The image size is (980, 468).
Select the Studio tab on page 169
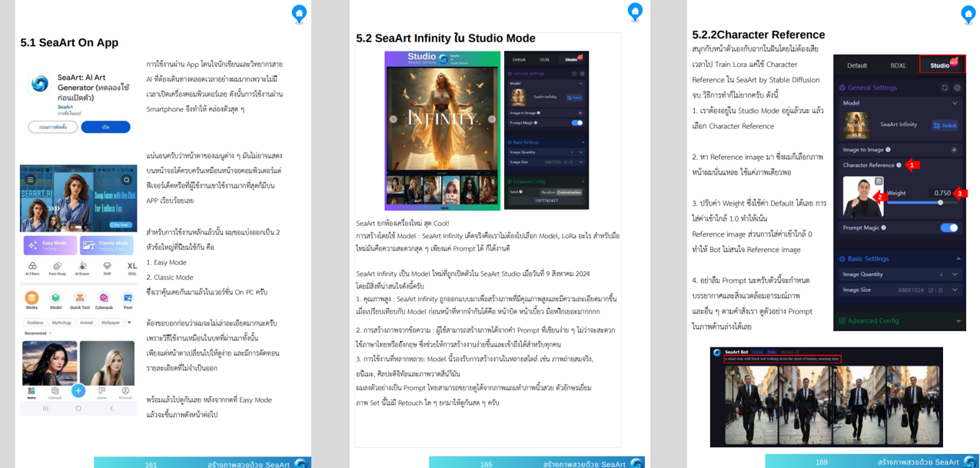click(x=941, y=65)
